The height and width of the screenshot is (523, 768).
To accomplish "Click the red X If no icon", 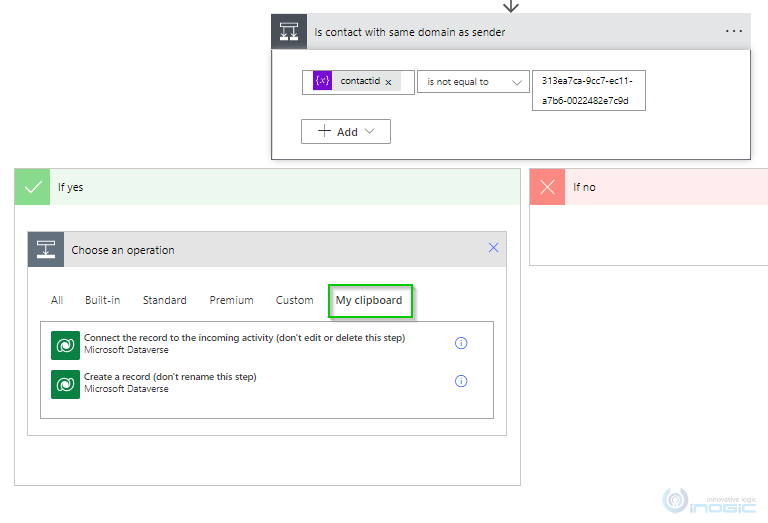I will pos(547,187).
